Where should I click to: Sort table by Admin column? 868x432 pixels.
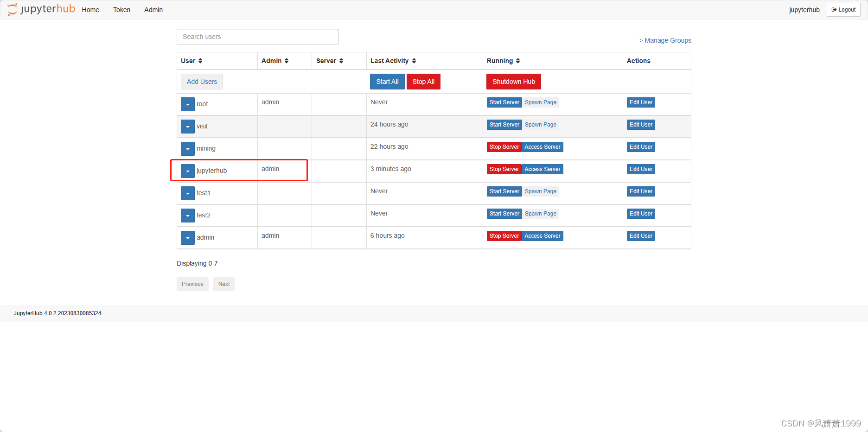(287, 61)
